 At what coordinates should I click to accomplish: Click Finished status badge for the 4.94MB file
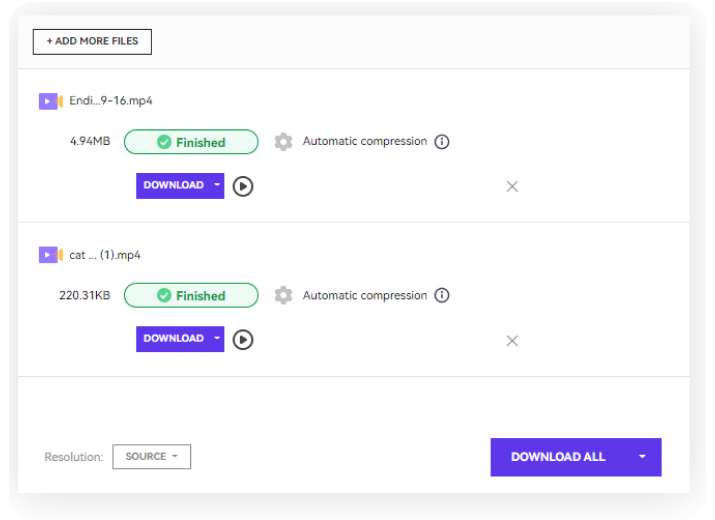(x=191, y=142)
